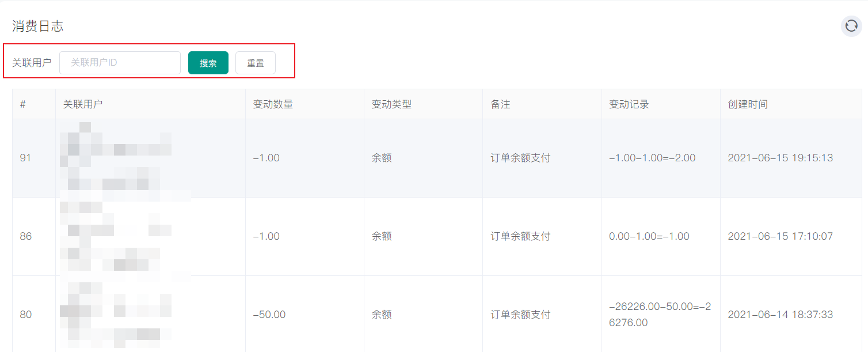Screen dimensions: 868x352
Task: Click the 0.00-1.00=-1.00 record cell
Action: coord(649,236)
